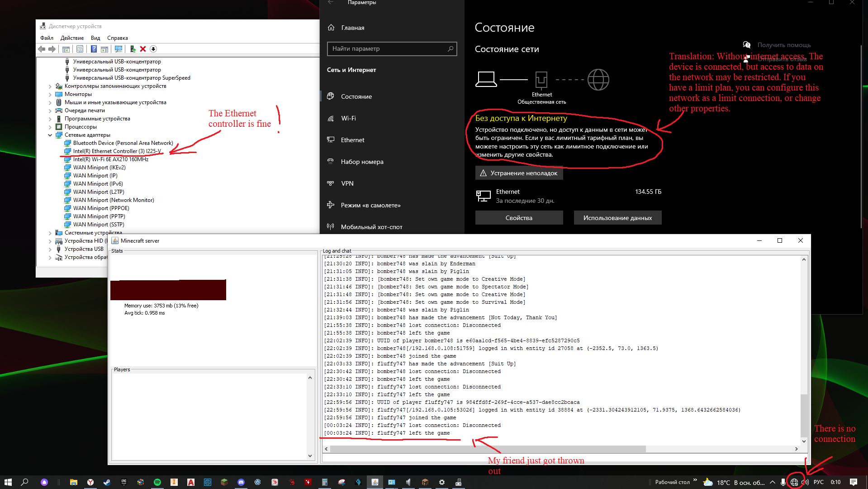The width and height of the screenshot is (868, 489).
Task: Click the red X uninstall device icon
Action: pos(143,49)
